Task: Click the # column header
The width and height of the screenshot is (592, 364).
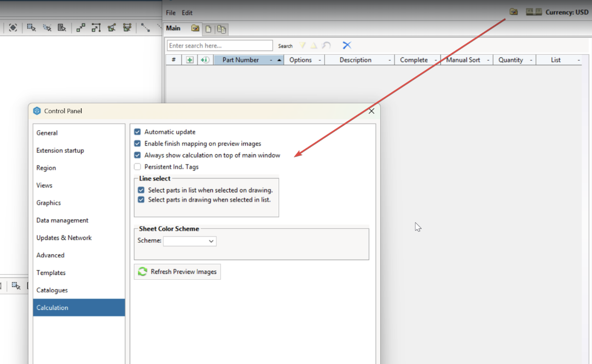Action: click(x=173, y=60)
